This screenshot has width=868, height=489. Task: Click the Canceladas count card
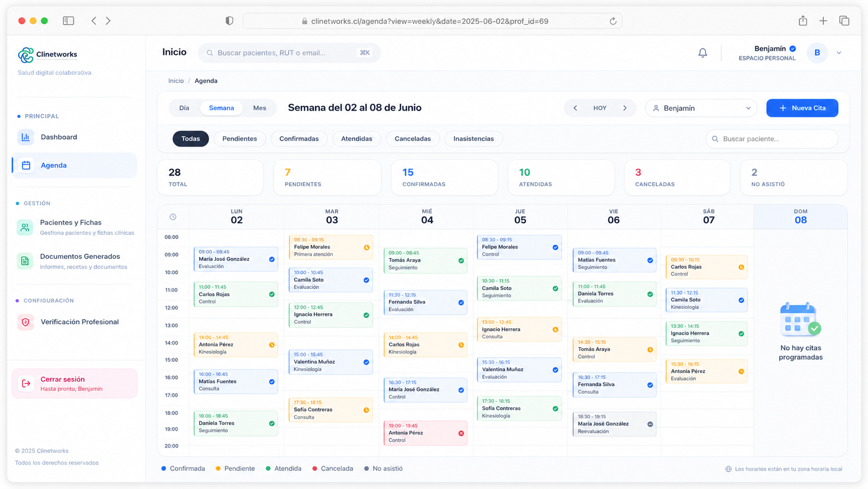(677, 178)
